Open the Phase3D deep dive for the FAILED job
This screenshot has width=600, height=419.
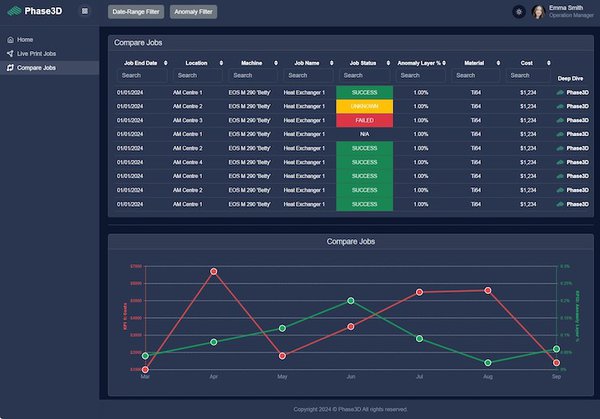click(572, 120)
